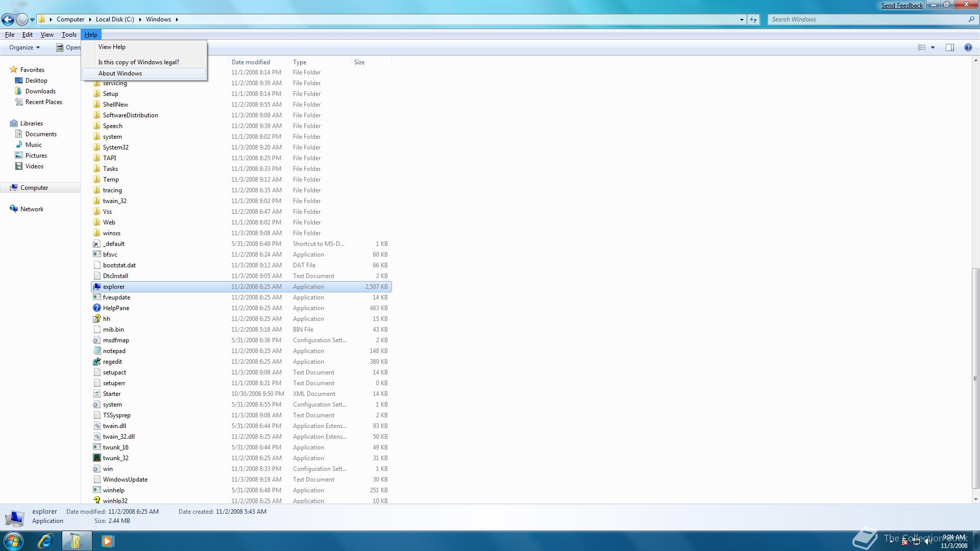Launch Internet Explorer from taskbar
980x551 pixels.
[x=45, y=541]
